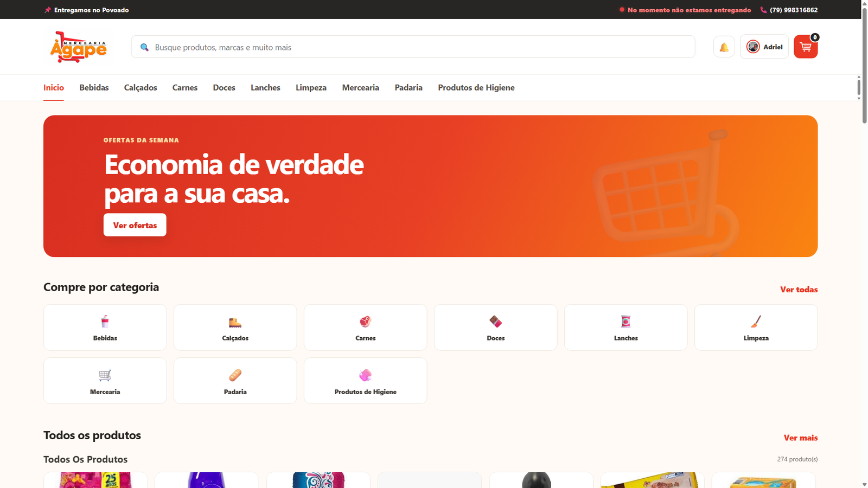The height and width of the screenshot is (488, 868).
Task: Select the Limpeza category card label
Action: pos(756,338)
